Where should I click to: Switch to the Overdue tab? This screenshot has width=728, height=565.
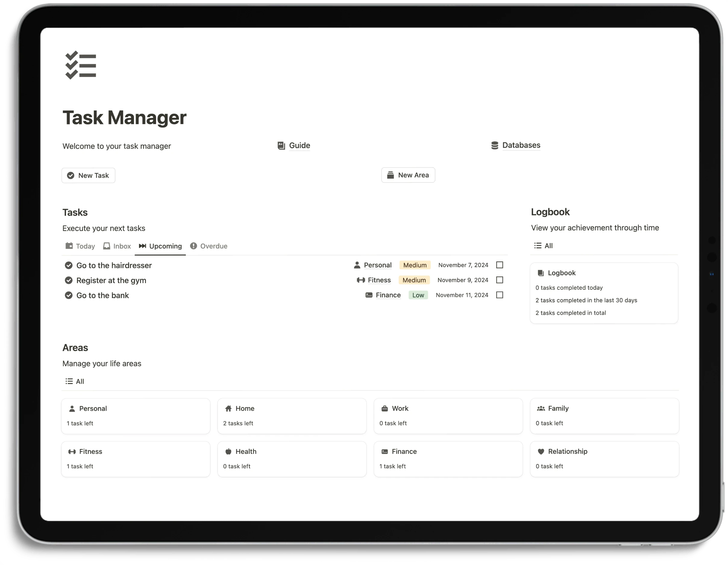click(x=213, y=245)
